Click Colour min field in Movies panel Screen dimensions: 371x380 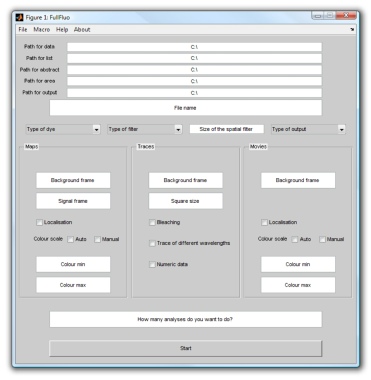[298, 264]
